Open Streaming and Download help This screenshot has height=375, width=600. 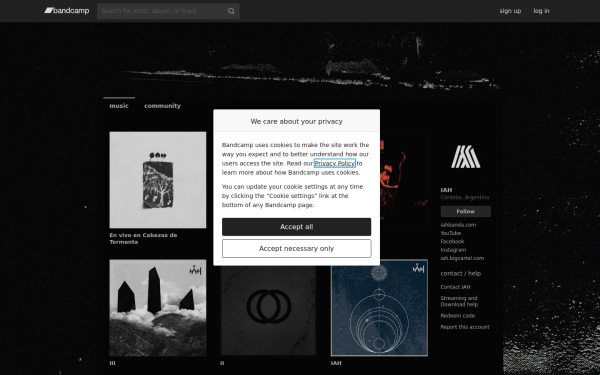(x=459, y=302)
